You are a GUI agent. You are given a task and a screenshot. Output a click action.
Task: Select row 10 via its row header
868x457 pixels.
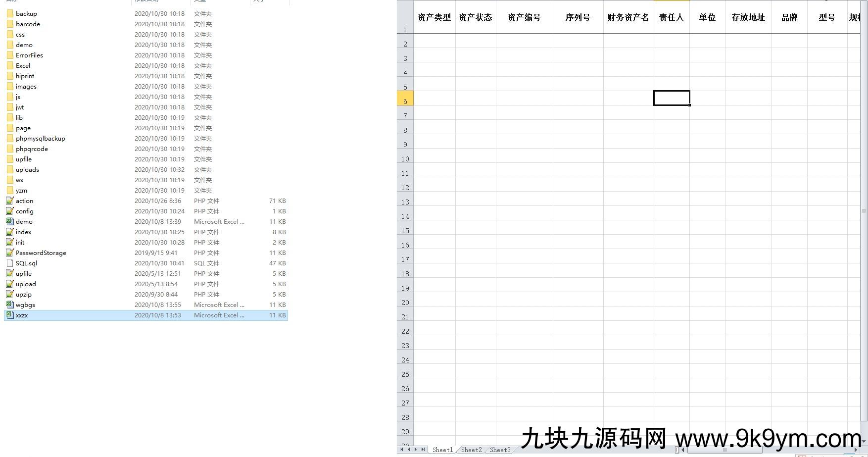click(x=405, y=159)
